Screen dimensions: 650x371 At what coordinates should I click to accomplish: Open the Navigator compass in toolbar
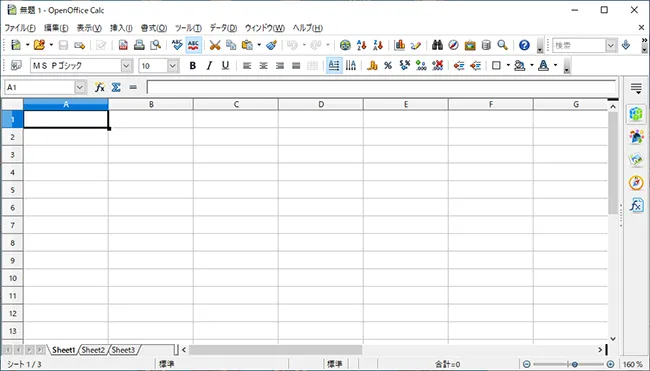point(454,45)
